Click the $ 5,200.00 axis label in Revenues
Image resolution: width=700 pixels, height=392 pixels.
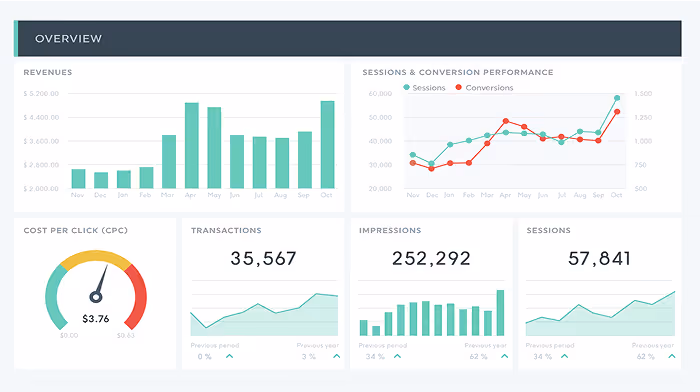point(41,94)
